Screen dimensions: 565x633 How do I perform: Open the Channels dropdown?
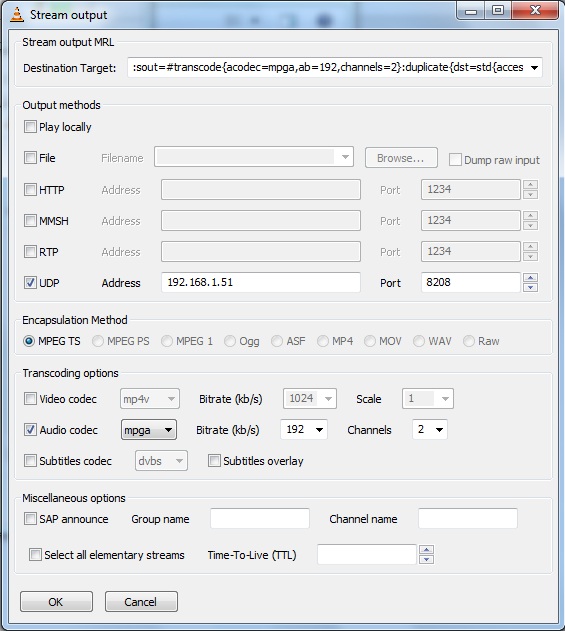click(x=430, y=430)
